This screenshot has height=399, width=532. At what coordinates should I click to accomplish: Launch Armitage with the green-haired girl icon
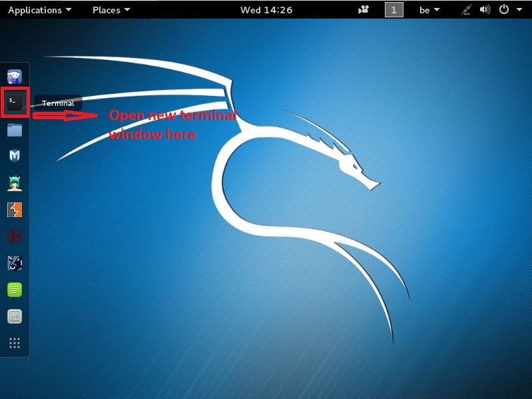point(15,183)
